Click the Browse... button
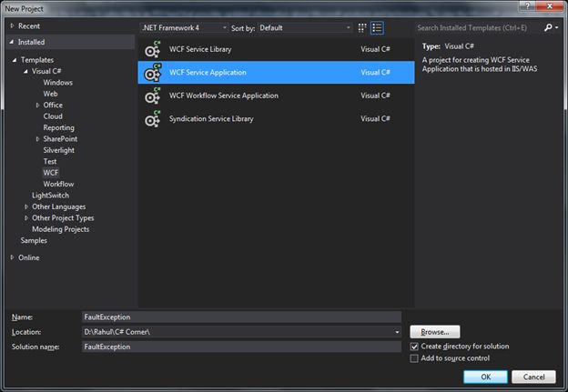568x392 pixels. pyautogui.click(x=435, y=332)
